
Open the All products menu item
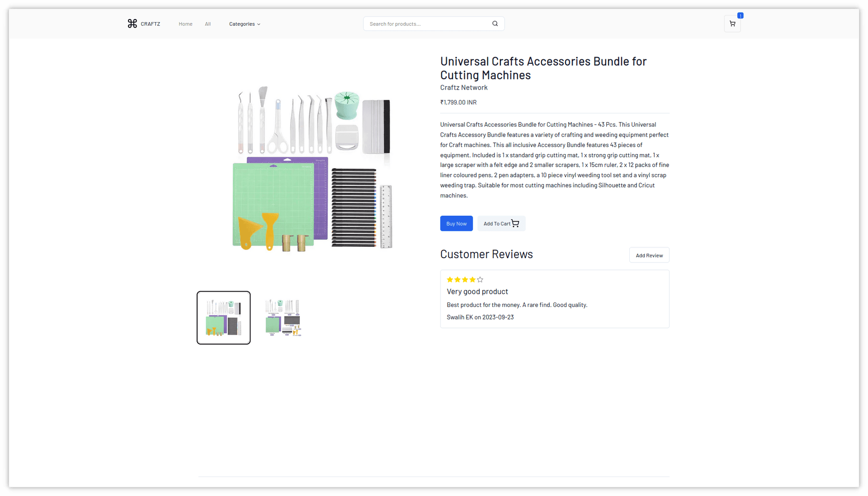pyautogui.click(x=208, y=24)
